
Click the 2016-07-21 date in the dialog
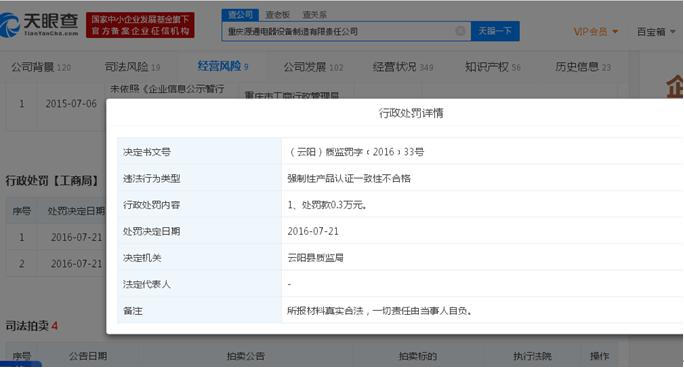[x=313, y=231]
